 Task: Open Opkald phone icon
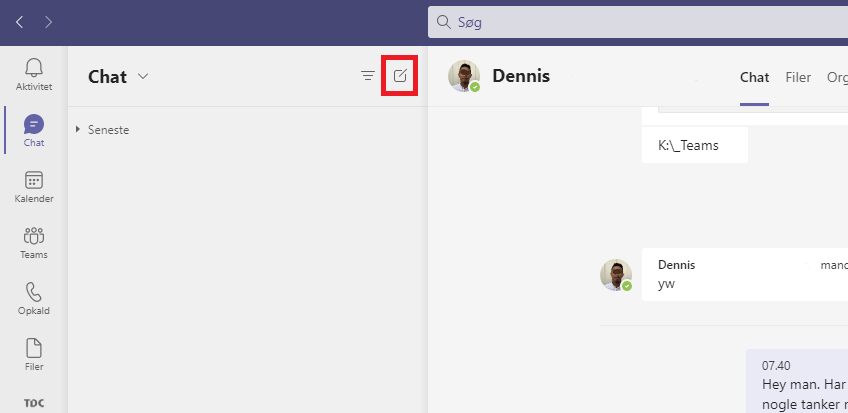(34, 292)
